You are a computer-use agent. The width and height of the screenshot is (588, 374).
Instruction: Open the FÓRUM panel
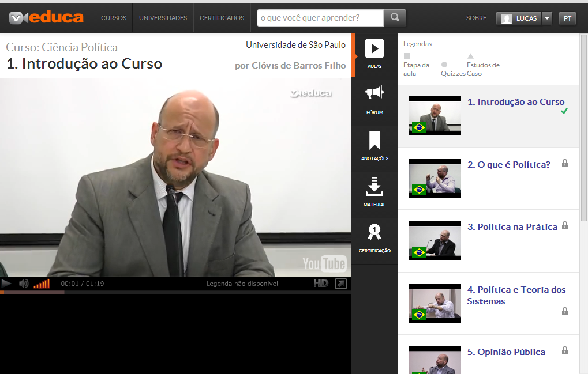coord(374,102)
